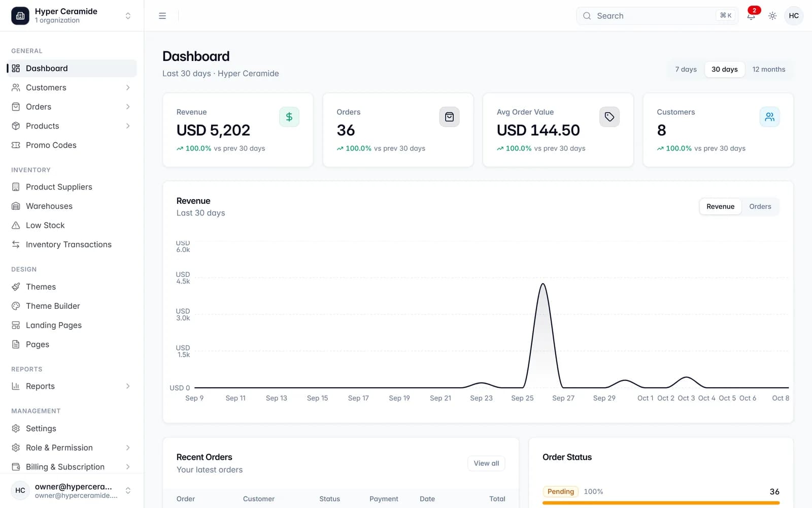Click View all recent orders
The height and width of the screenshot is (508, 812).
coord(486,463)
